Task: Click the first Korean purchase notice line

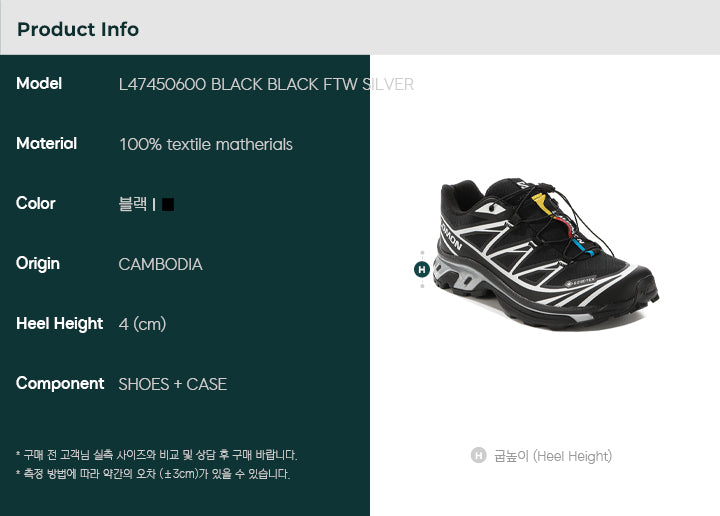Action: (x=157, y=455)
